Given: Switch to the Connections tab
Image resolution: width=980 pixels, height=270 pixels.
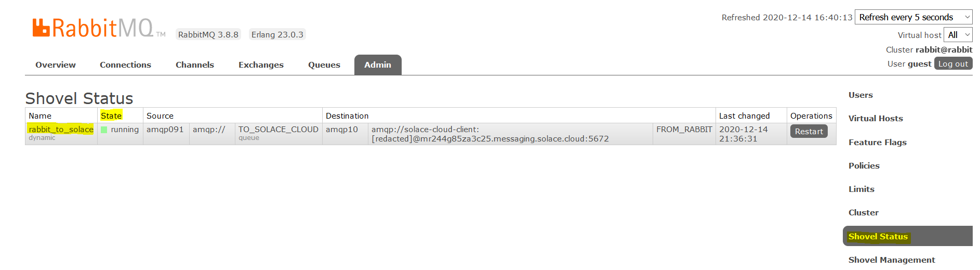Looking at the screenshot, I should point(125,65).
